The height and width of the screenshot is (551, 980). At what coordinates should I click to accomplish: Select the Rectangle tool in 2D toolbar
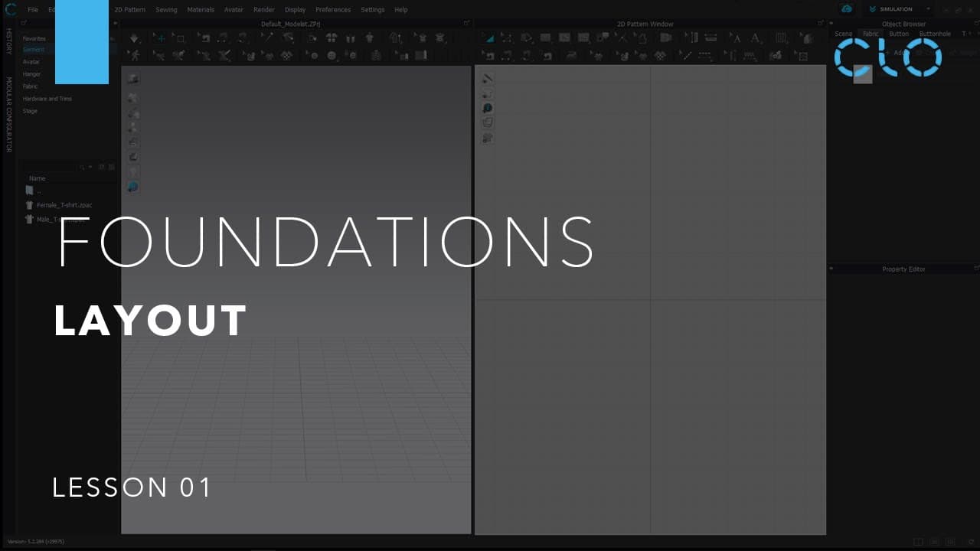pos(546,37)
